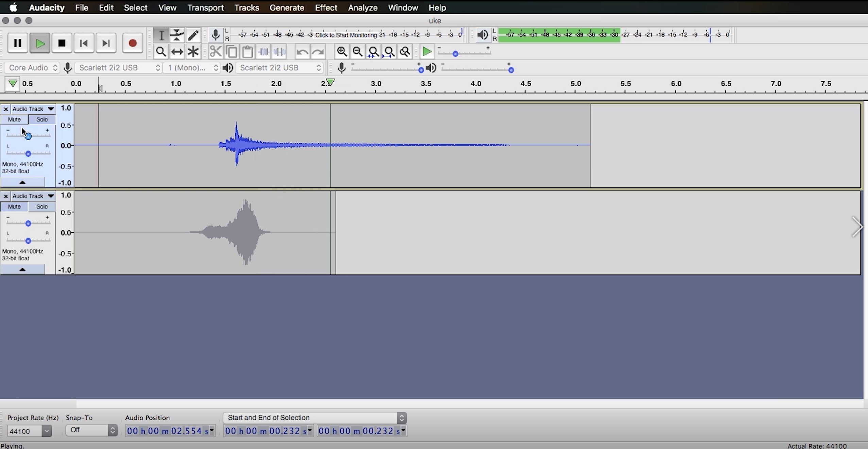This screenshot has width=868, height=449.
Task: Select the Selection tool
Action: point(160,35)
